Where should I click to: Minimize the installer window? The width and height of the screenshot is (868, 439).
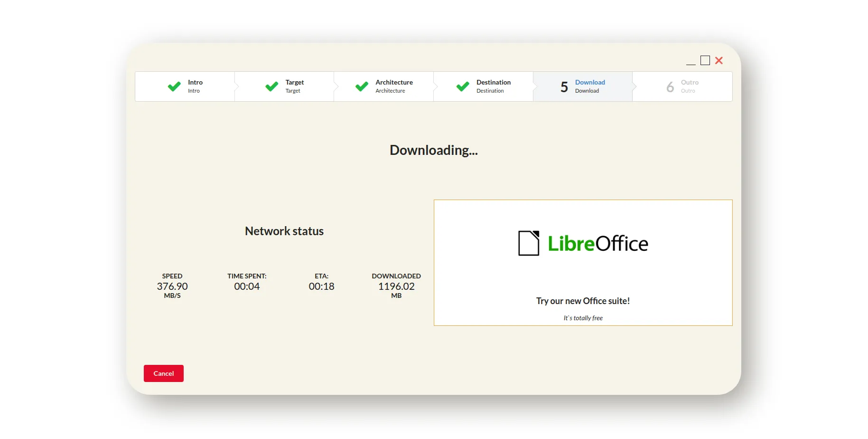coord(691,61)
